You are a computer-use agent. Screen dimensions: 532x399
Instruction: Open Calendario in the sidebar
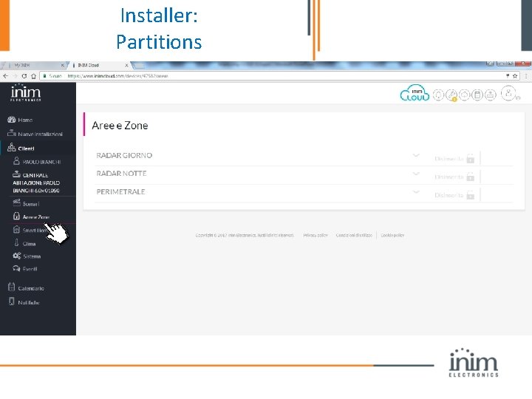[x=26, y=287]
